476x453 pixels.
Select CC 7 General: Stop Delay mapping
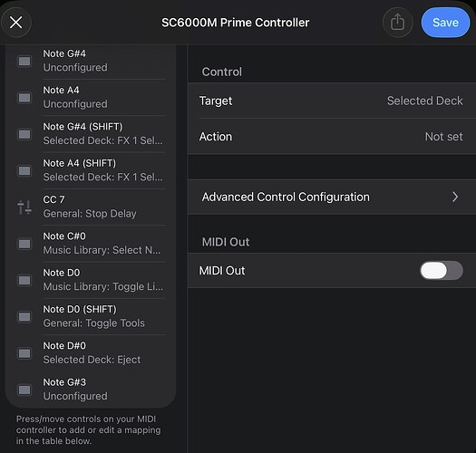[91, 207]
